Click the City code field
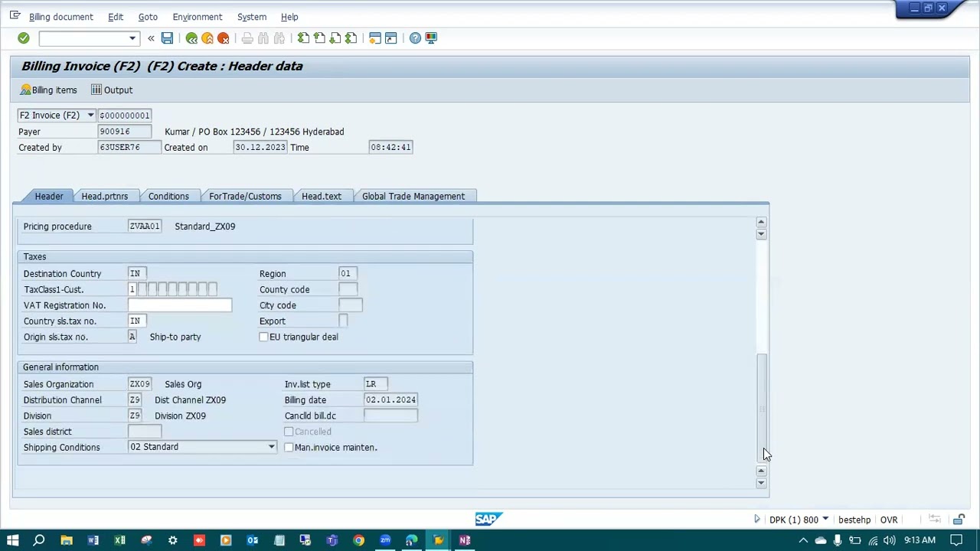Viewport: 980px width, 551px height. pos(351,305)
